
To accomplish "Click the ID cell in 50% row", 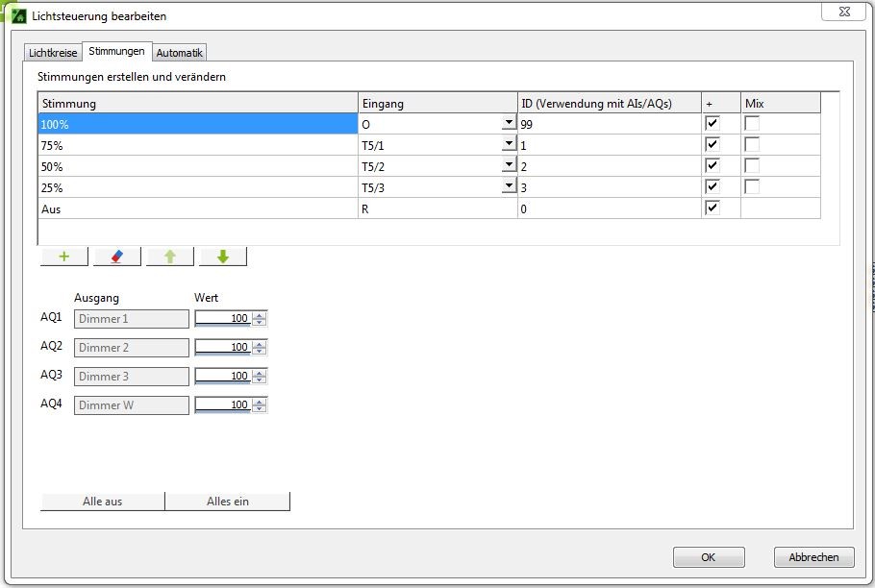I will tap(610, 166).
